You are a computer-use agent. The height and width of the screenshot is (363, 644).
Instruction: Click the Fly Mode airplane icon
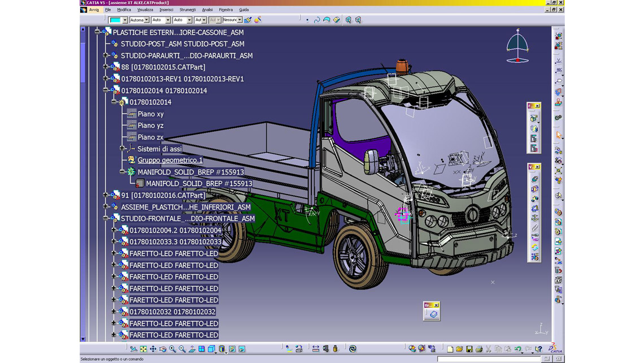click(133, 349)
